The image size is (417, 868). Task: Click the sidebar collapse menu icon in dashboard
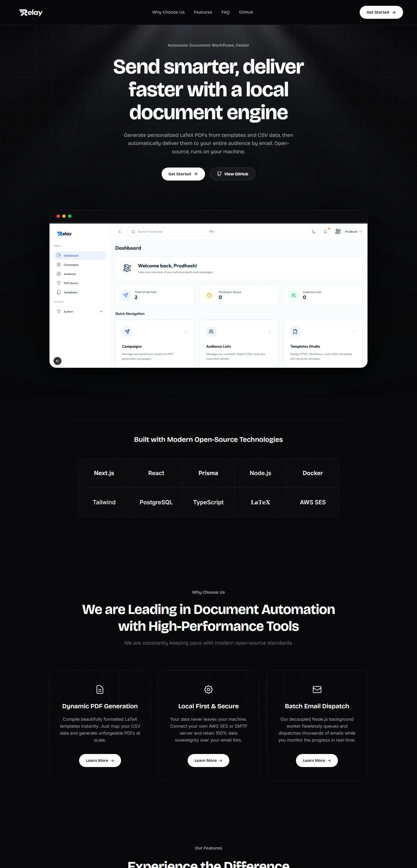point(120,231)
